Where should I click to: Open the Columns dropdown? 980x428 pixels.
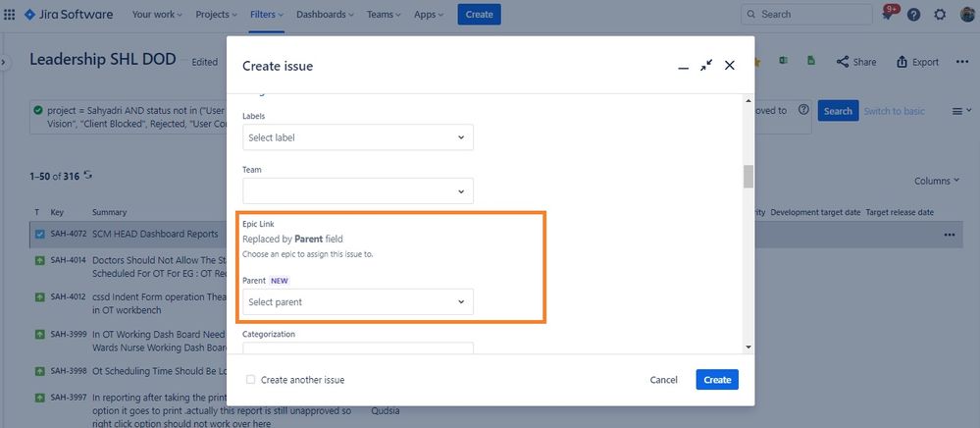click(x=936, y=181)
